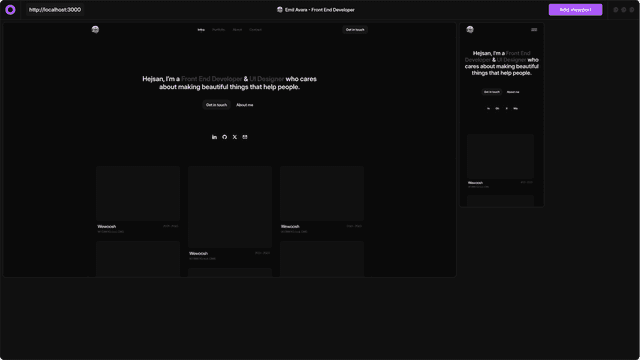Open the first project thumbnail in narrow viewport
640x360 pixels.
(500, 156)
